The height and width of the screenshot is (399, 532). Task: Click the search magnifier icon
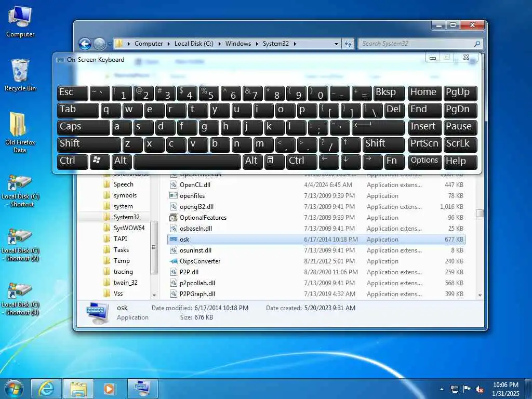pos(477,44)
